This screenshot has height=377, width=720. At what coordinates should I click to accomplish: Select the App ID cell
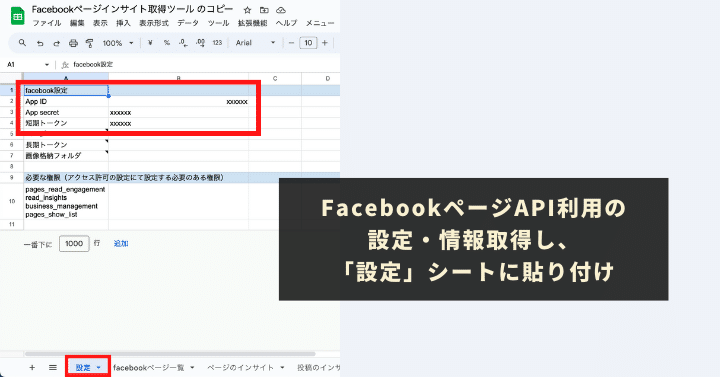coord(66,101)
